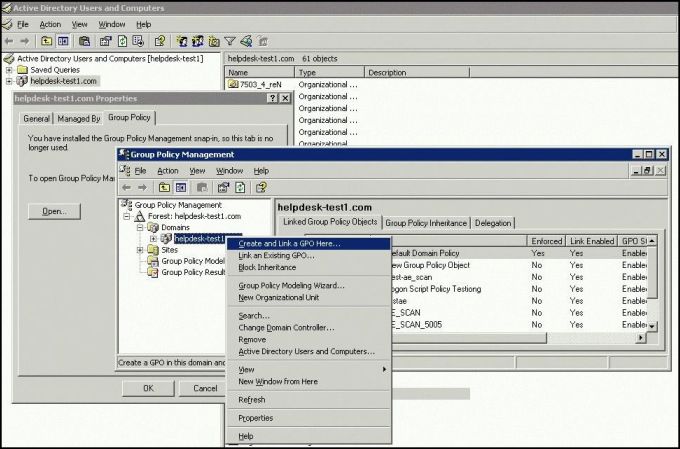Click the filter funnel icon in ADUC toolbar
Screen dimensions: 680x449
coord(229,41)
